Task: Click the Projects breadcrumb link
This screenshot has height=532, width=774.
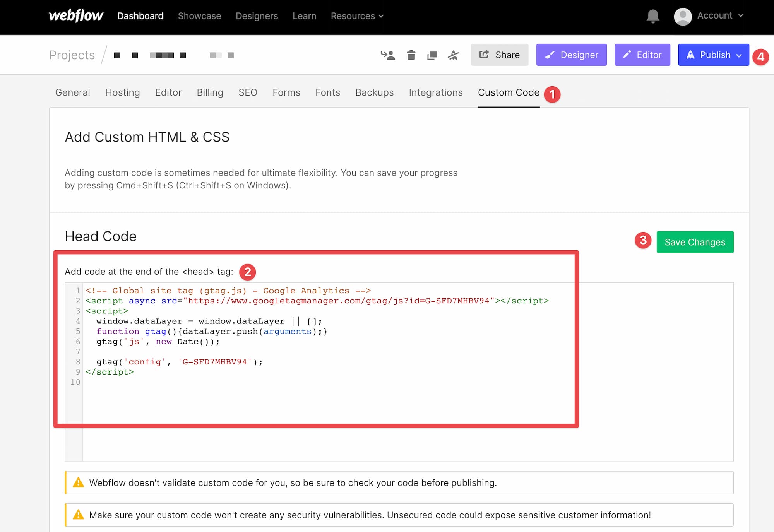Action: (72, 55)
